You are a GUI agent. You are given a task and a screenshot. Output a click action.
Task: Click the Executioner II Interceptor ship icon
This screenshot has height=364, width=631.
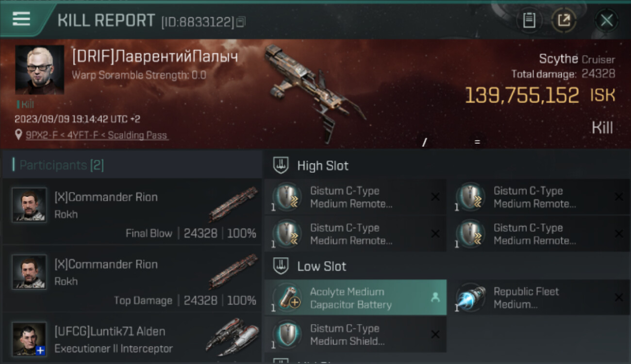pyautogui.click(x=232, y=337)
